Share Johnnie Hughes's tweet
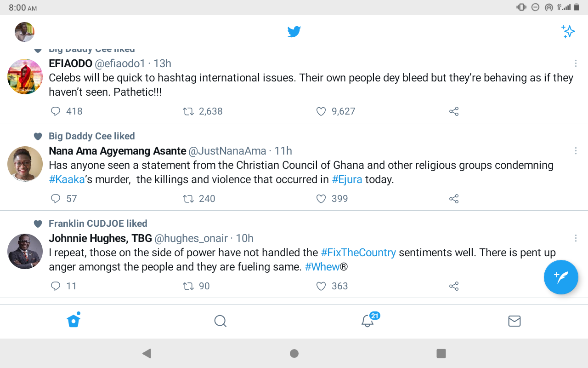588x368 pixels. (454, 286)
